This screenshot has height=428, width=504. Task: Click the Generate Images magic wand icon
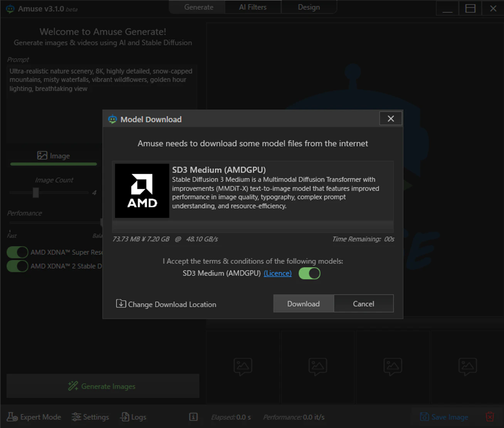[73, 386]
